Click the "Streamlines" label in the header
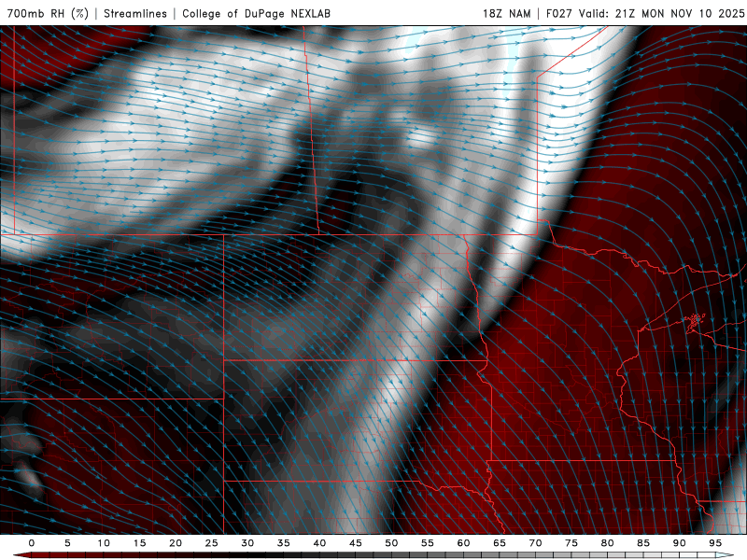 coord(135,13)
